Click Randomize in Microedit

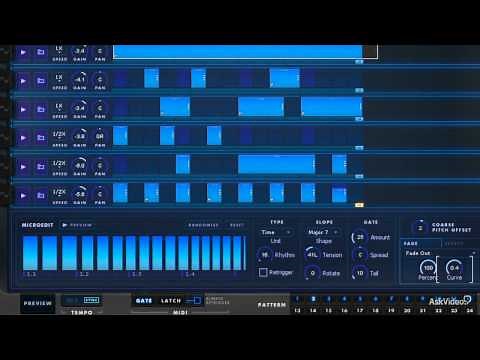(x=203, y=225)
